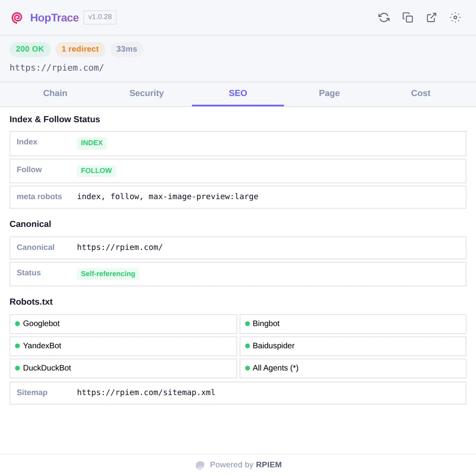Refresh the trace with the reload icon
476x476 pixels.
[x=384, y=17]
